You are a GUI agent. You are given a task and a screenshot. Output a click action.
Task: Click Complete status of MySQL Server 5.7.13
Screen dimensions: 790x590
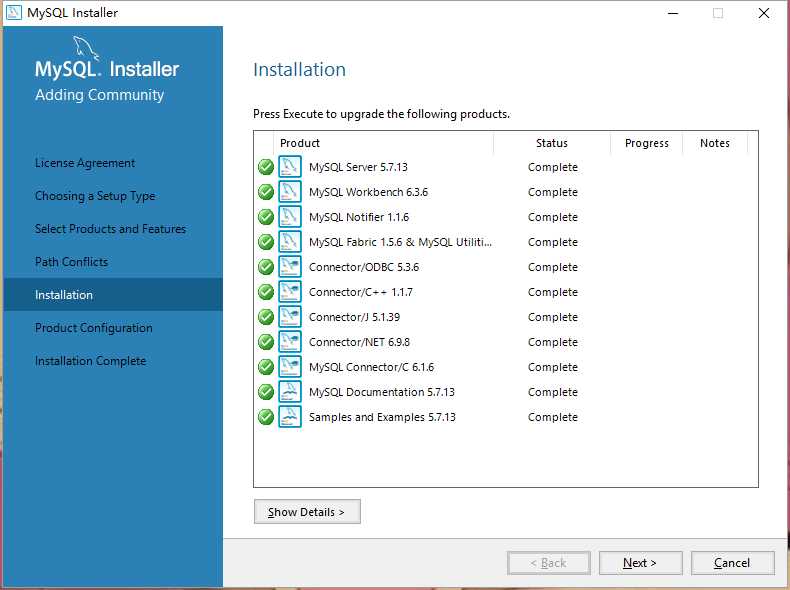pos(553,167)
